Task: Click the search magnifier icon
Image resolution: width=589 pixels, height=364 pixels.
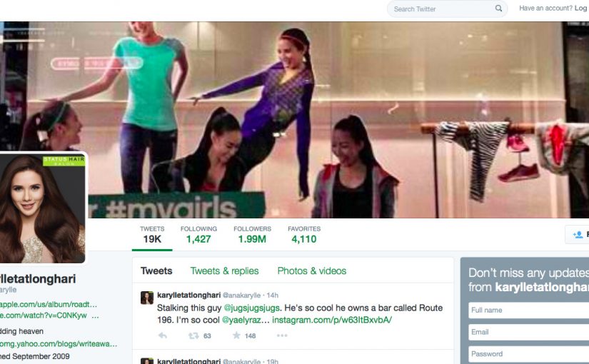Action: point(498,9)
